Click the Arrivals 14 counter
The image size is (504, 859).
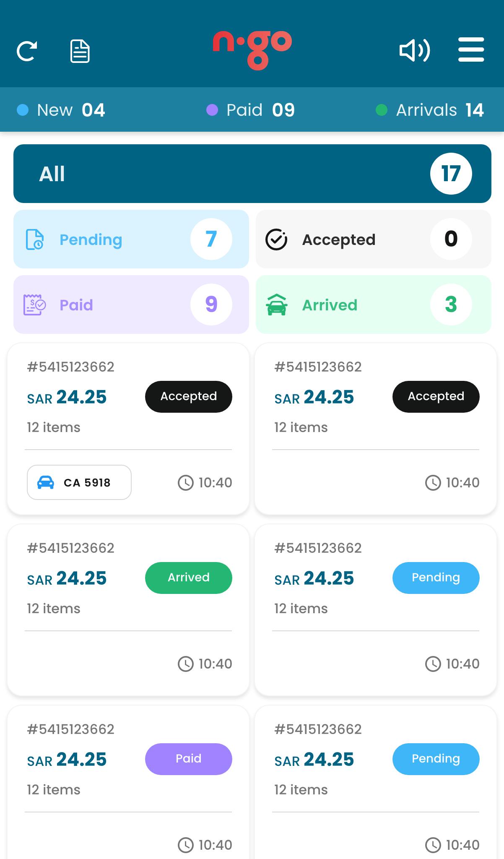click(x=439, y=110)
